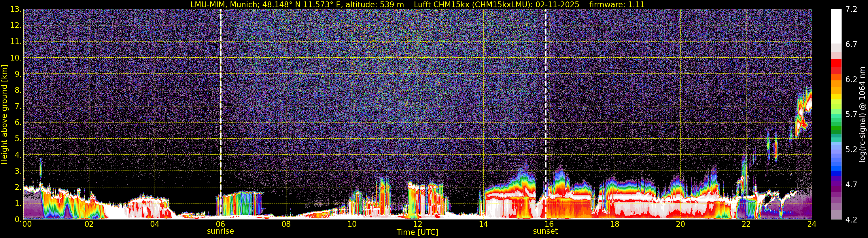868x238 pixels.
Task: Click the 7.2 colorbar maximum label
Action: (851, 10)
